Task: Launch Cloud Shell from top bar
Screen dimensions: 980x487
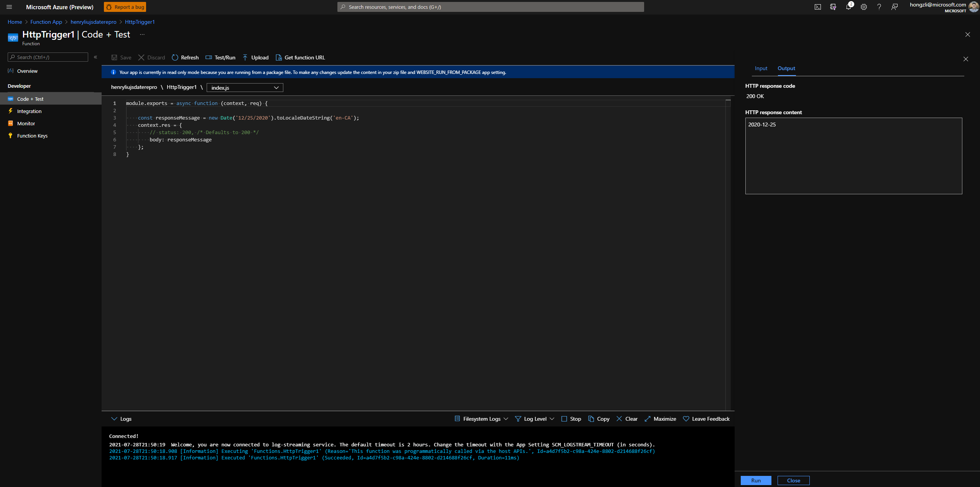Action: click(x=818, y=7)
